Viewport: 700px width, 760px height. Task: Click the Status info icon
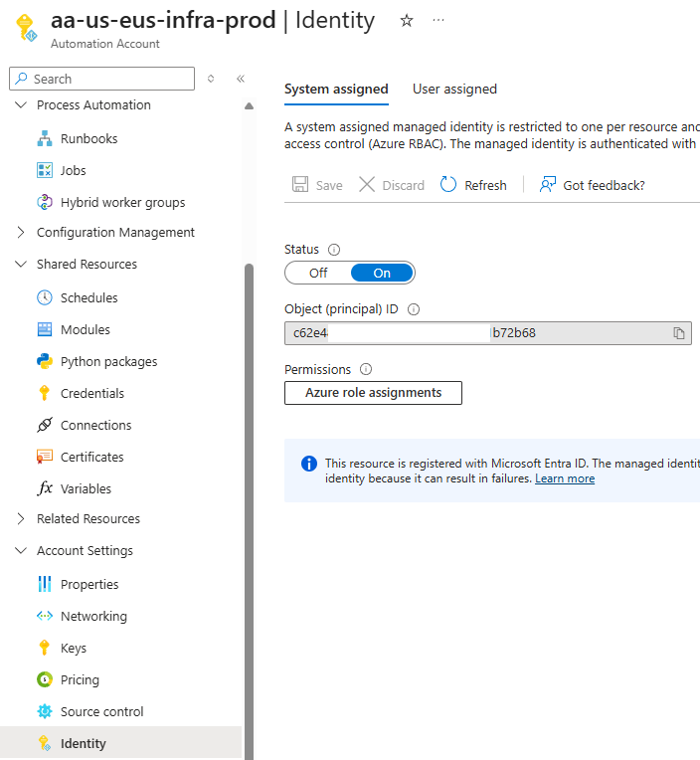(x=334, y=250)
